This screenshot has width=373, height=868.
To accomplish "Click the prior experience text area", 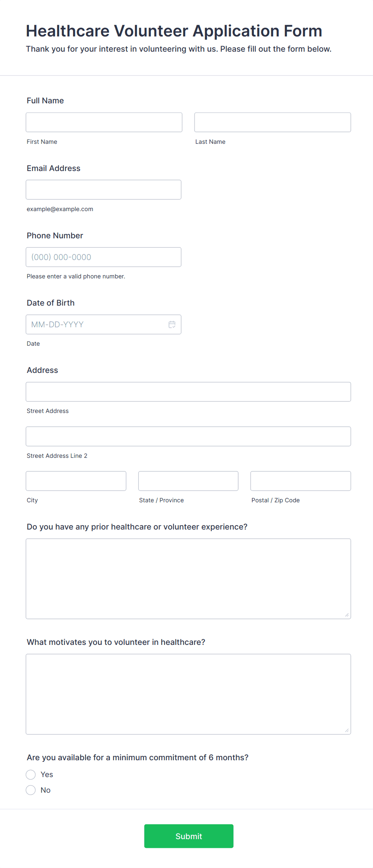I will pos(188,577).
